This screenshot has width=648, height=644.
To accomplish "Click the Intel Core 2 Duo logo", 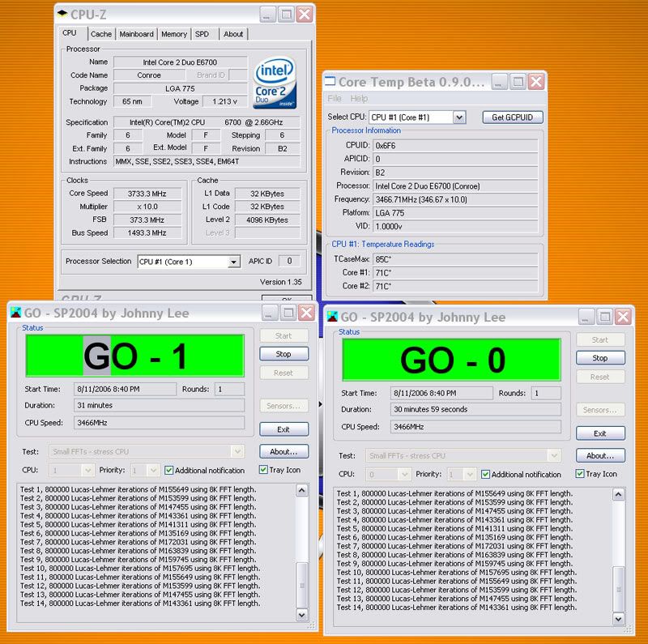I will click(275, 83).
